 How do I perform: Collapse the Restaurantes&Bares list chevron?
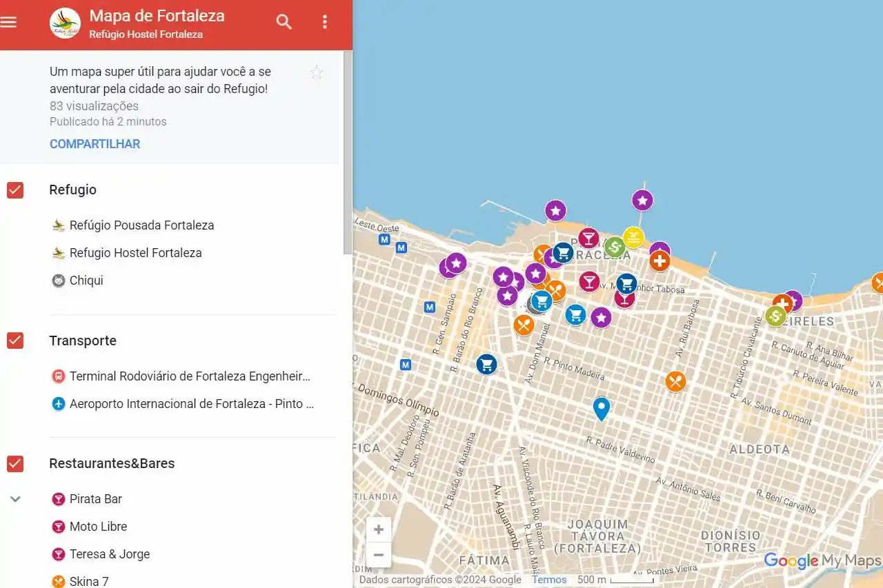[15, 498]
